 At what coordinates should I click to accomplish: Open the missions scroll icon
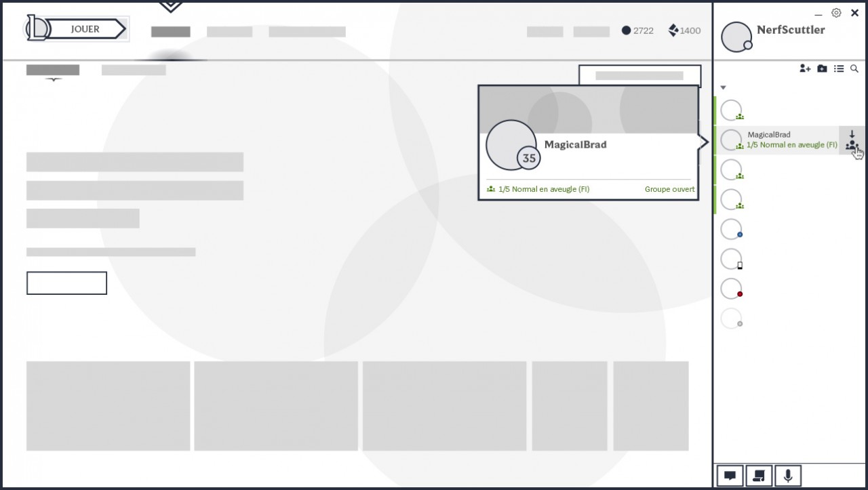coord(759,476)
